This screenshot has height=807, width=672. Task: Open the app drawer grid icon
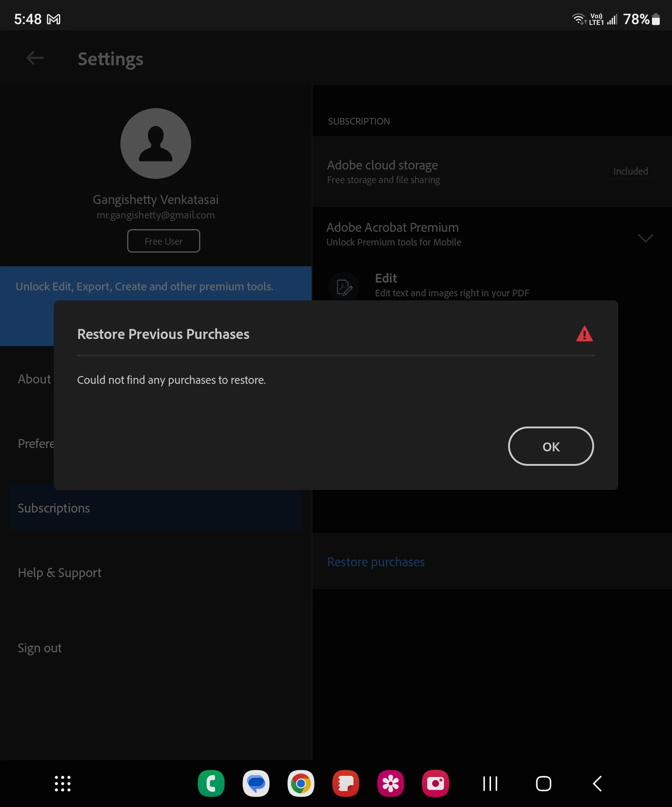63,784
